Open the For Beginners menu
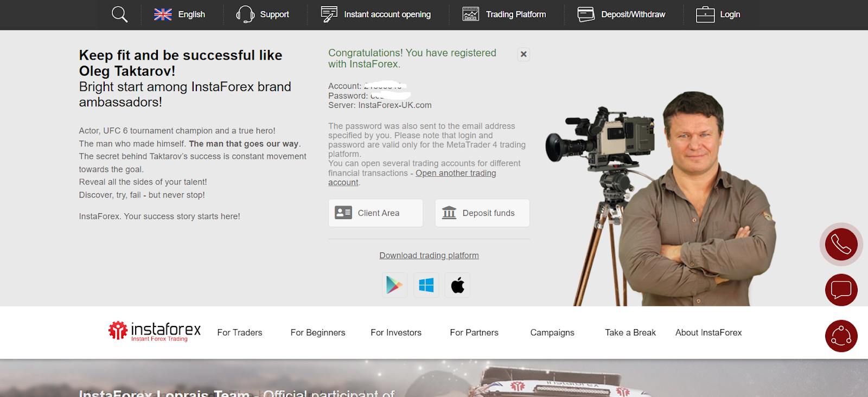This screenshot has width=868, height=397. click(x=318, y=332)
